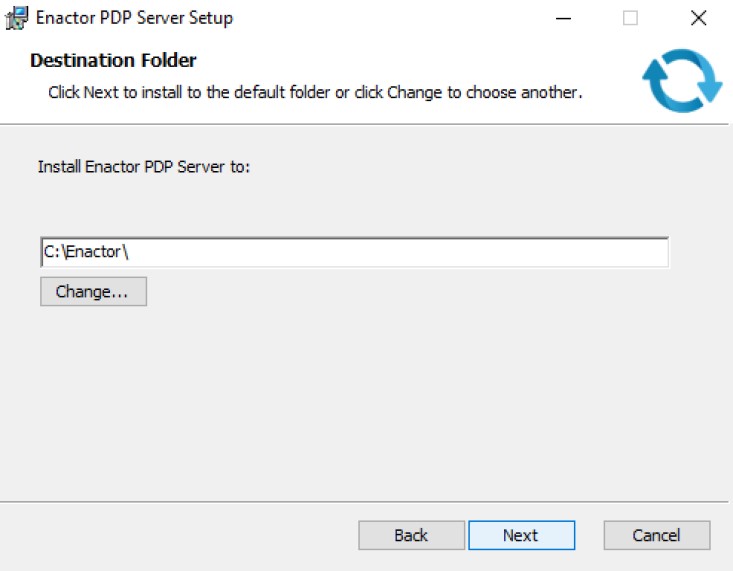Place cursor in blank part of path field
The width and height of the screenshot is (733, 571).
[450, 252]
